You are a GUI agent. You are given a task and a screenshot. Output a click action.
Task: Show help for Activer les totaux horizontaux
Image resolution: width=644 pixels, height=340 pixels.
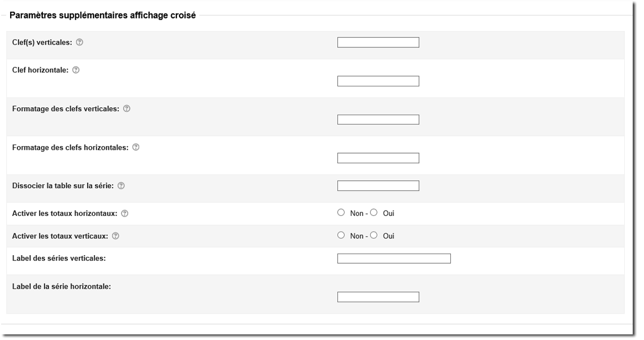[125, 213]
